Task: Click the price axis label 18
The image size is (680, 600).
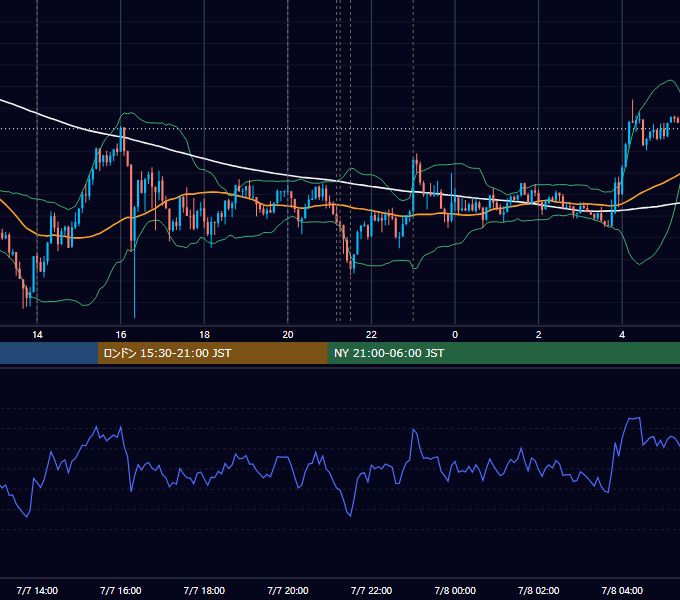Action: click(x=204, y=335)
